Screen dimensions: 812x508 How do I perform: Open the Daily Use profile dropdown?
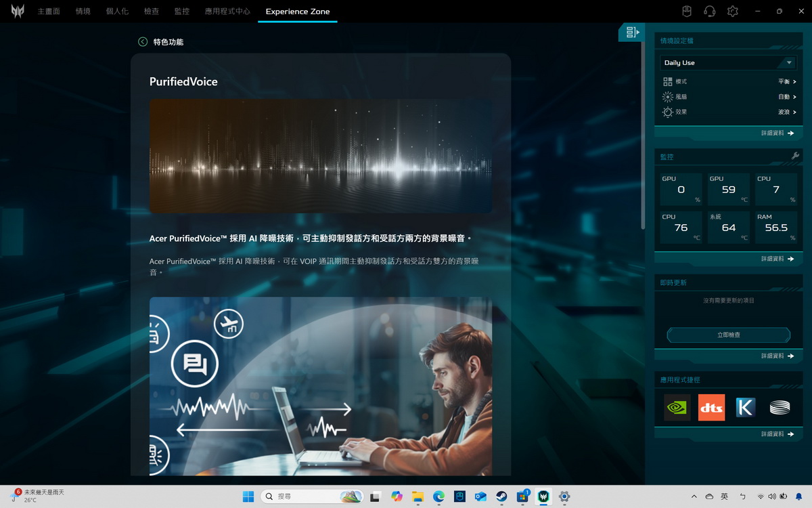pyautogui.click(x=728, y=62)
